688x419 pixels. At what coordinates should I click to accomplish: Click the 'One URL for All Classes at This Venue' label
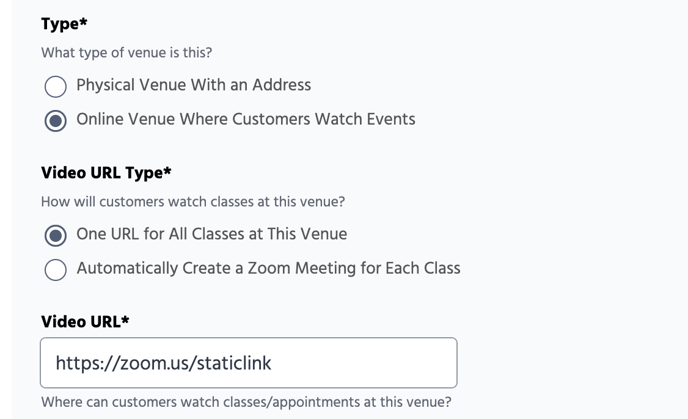point(211,234)
